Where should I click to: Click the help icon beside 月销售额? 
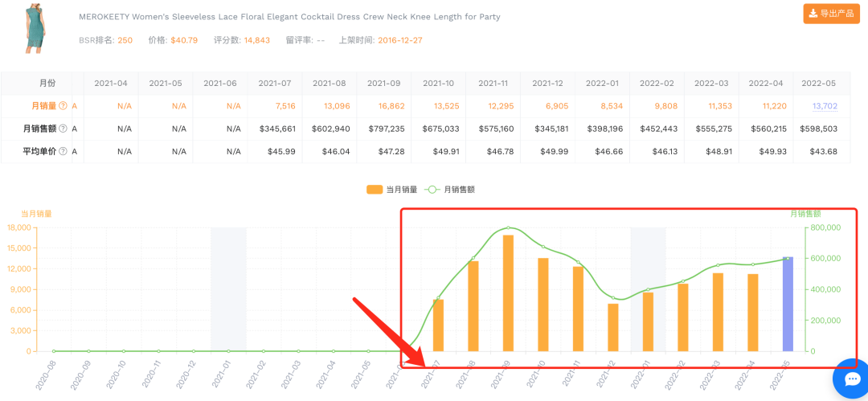pyautogui.click(x=63, y=129)
